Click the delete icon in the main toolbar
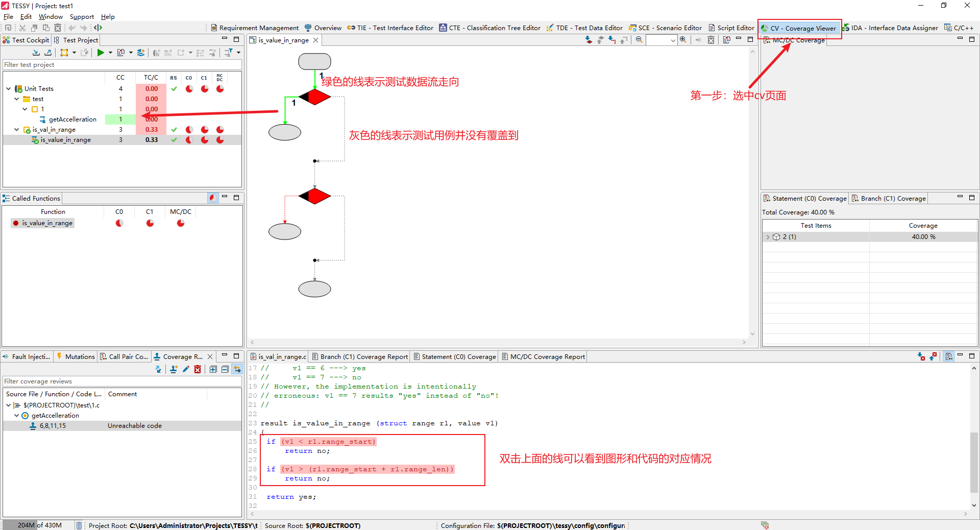Image resolution: width=980 pixels, height=530 pixels. (58, 28)
